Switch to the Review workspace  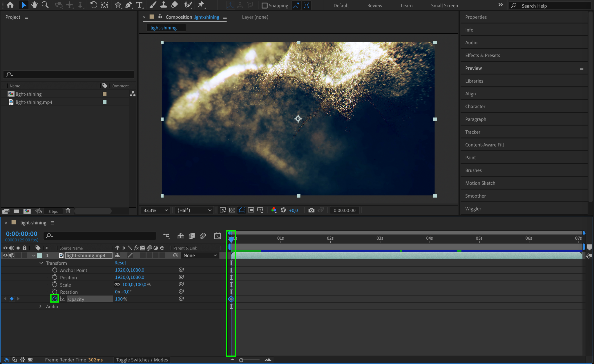pos(374,6)
